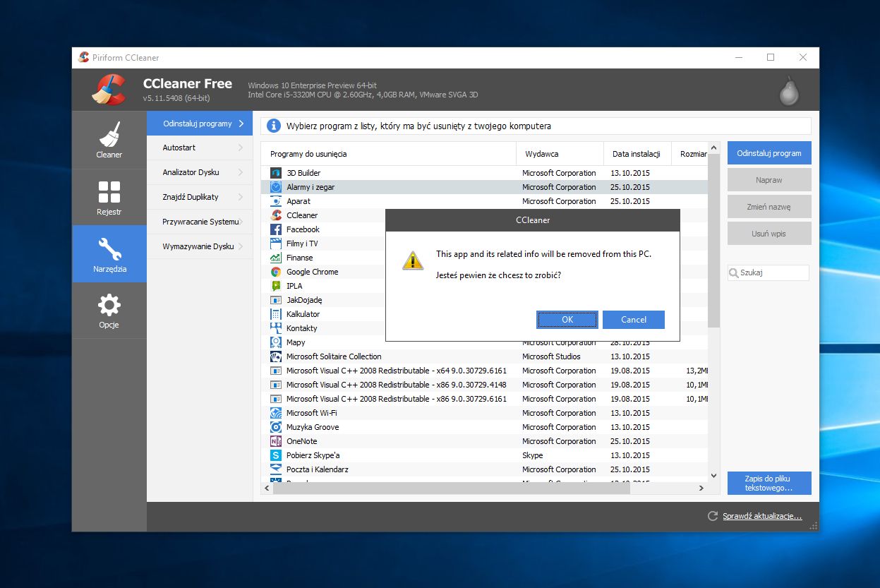Confirm removal with the OK button
The height and width of the screenshot is (588, 880).
[x=567, y=320]
